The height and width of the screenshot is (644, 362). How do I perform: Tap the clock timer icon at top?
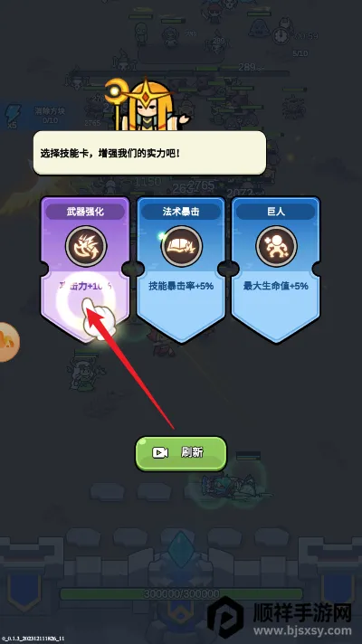point(281,36)
